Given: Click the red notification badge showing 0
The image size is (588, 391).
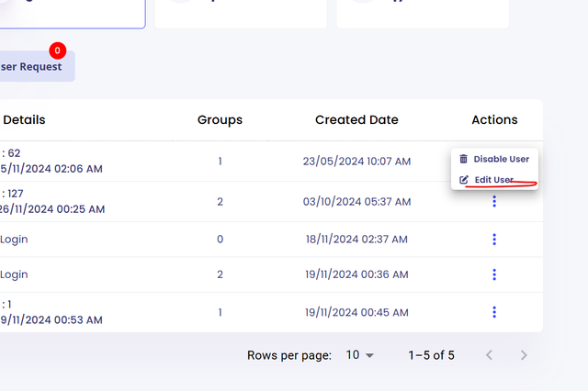Looking at the screenshot, I should tap(58, 50).
